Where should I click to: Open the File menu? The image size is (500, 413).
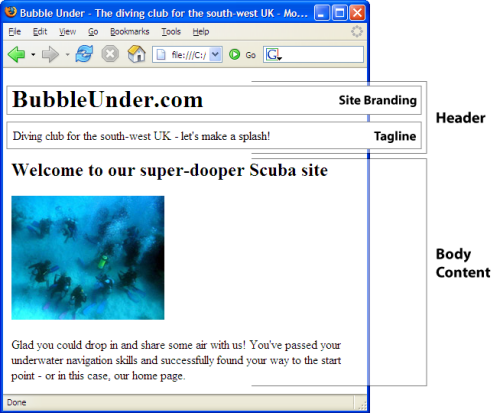tap(15, 32)
